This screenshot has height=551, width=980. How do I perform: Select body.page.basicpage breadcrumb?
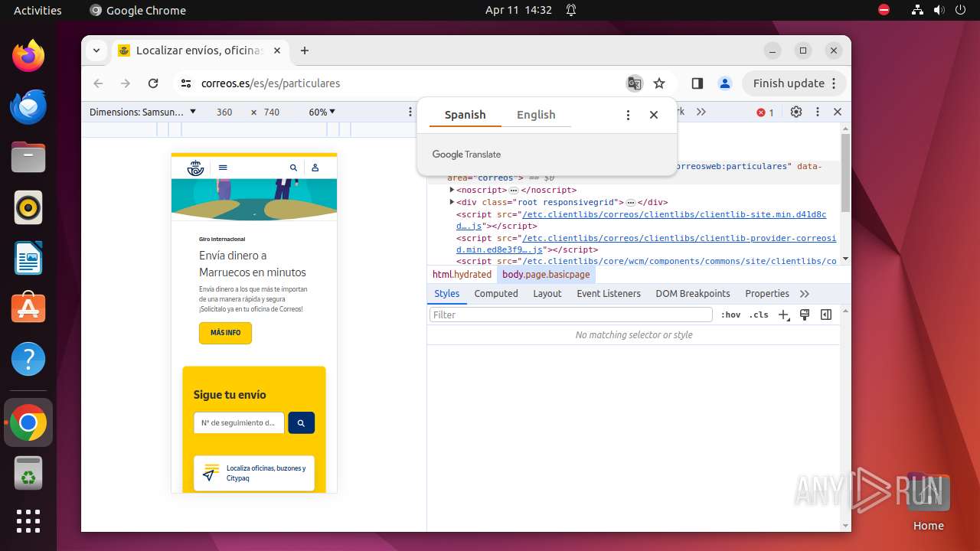tap(546, 275)
